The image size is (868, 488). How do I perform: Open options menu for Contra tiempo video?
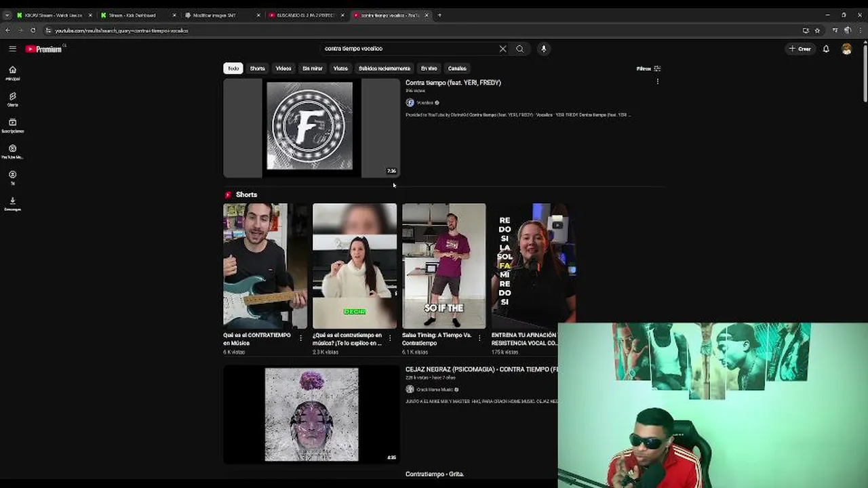tap(657, 82)
